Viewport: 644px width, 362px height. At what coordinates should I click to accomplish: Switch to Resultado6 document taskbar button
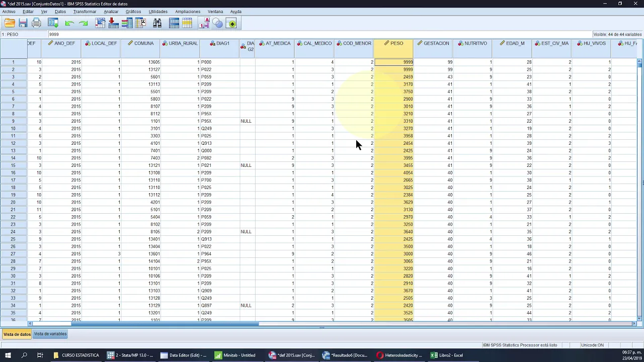345,355
